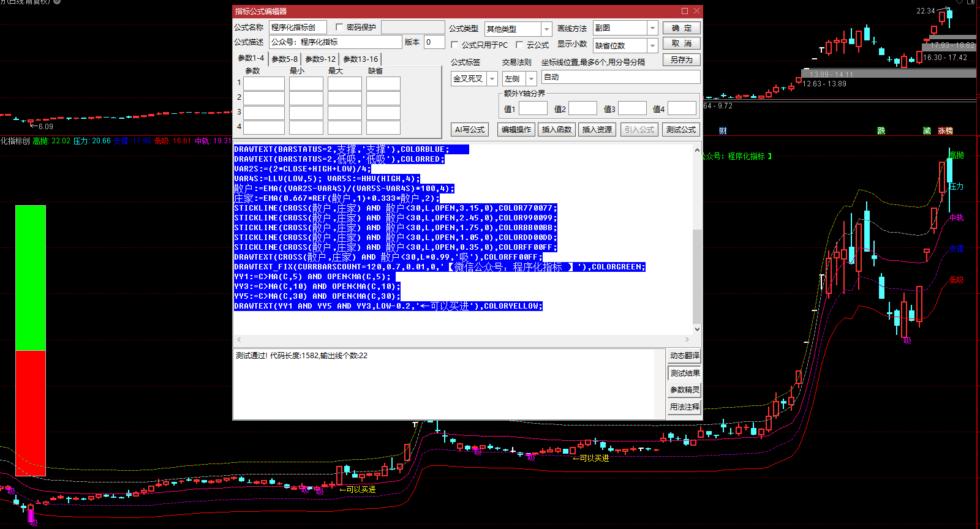The image size is (980, 529).
Task: Click the red 涨 marker on chart
Action: pos(942,131)
